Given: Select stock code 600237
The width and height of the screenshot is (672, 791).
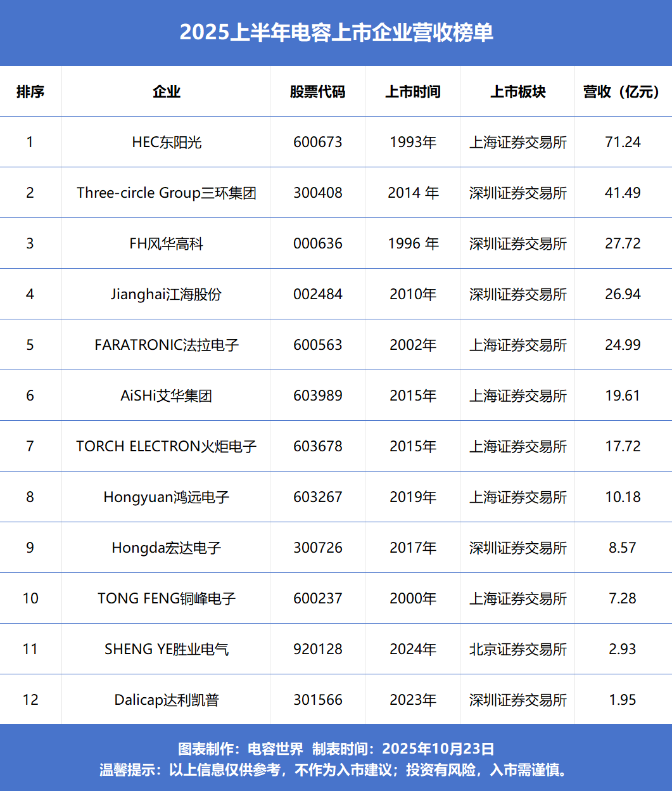Looking at the screenshot, I should [318, 598].
